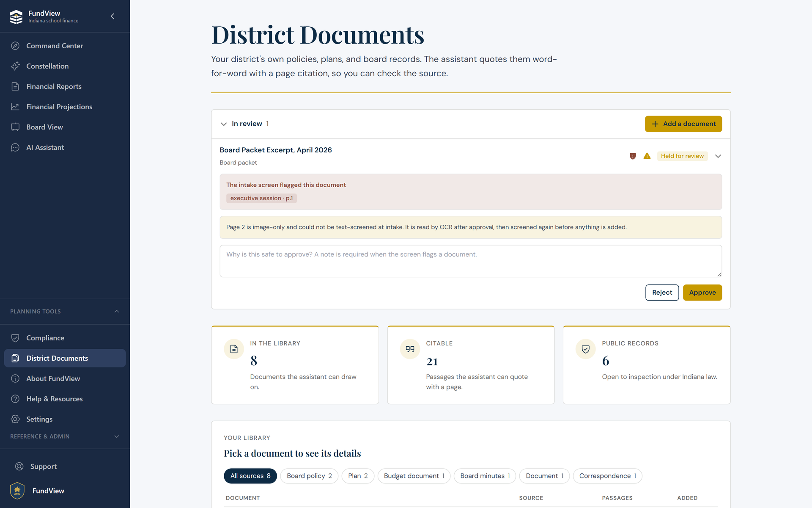Reject the Board Packet Excerpt
This screenshot has height=508, width=812.
pyautogui.click(x=662, y=293)
